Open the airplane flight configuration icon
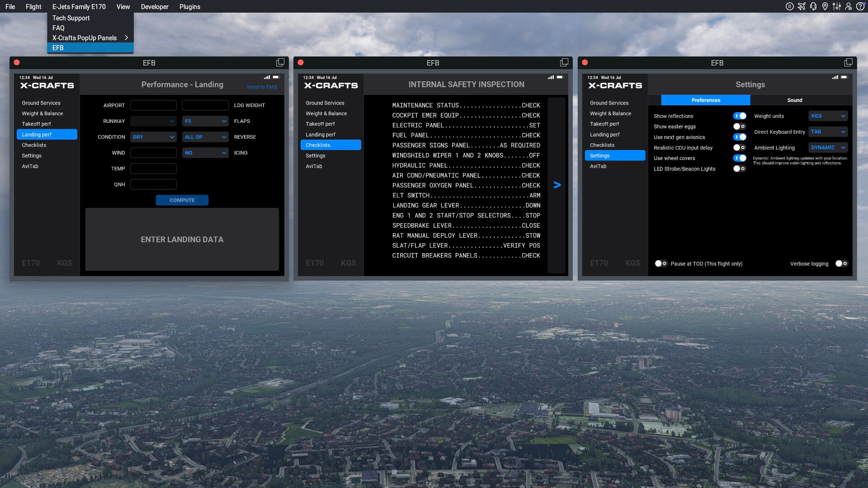 point(802,6)
